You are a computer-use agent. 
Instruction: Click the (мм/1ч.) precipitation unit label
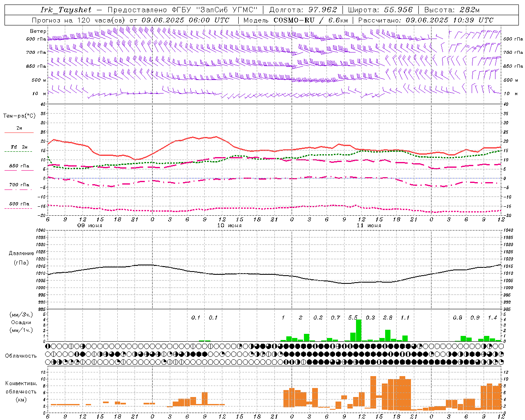click(21, 330)
